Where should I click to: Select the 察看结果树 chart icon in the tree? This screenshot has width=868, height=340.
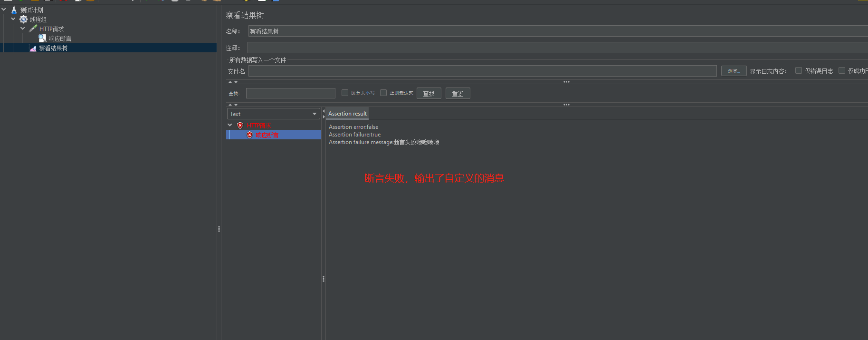click(33, 48)
